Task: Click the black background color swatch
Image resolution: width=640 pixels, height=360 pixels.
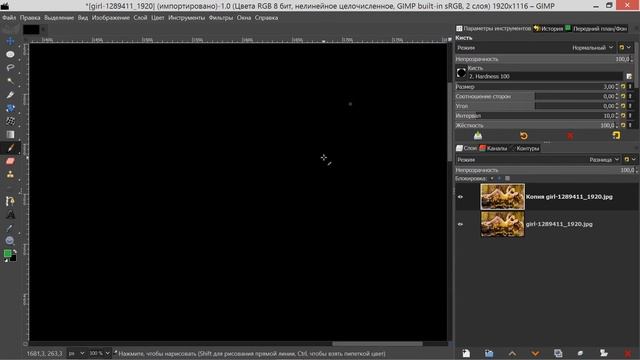Action: 13,258
